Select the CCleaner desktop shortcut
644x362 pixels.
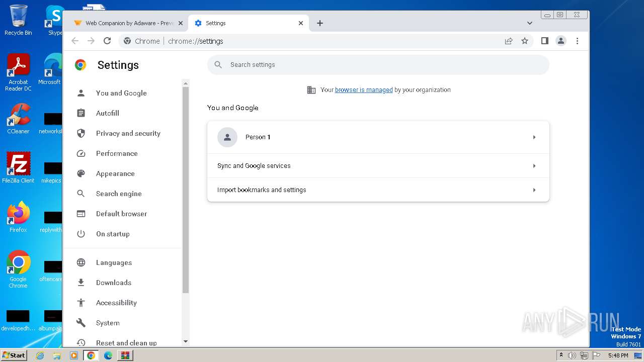[18, 119]
